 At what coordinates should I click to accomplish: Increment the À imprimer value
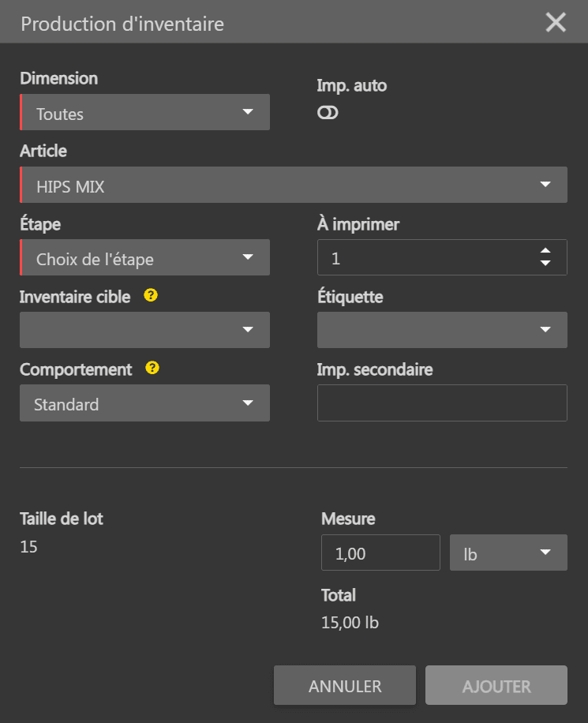pos(545,251)
